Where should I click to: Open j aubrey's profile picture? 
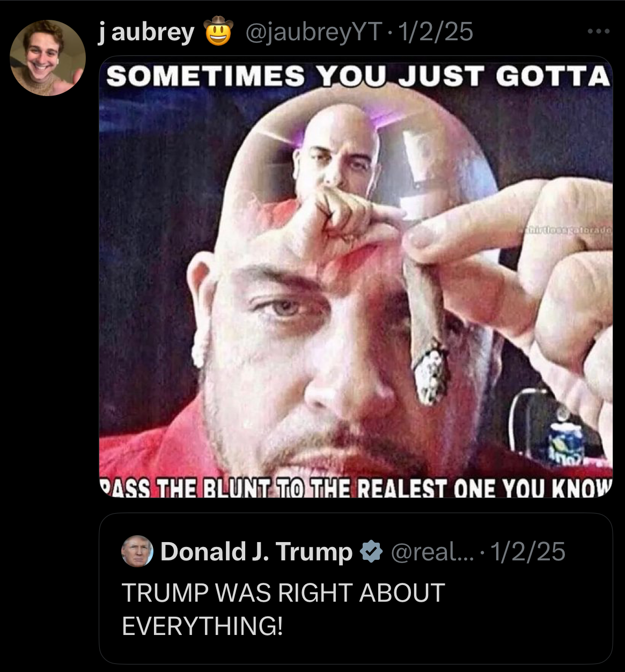(x=48, y=58)
